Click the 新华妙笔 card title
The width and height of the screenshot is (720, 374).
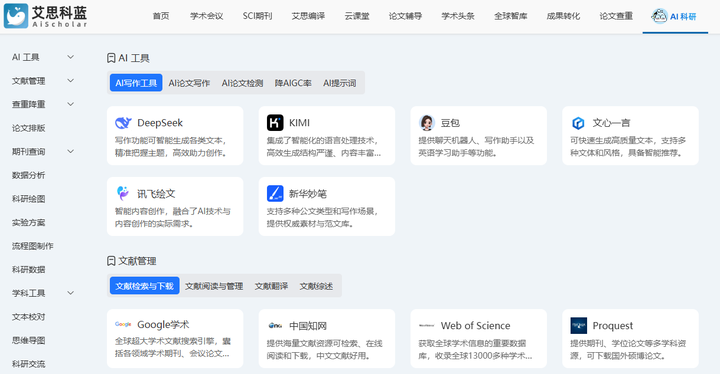pos(308,194)
